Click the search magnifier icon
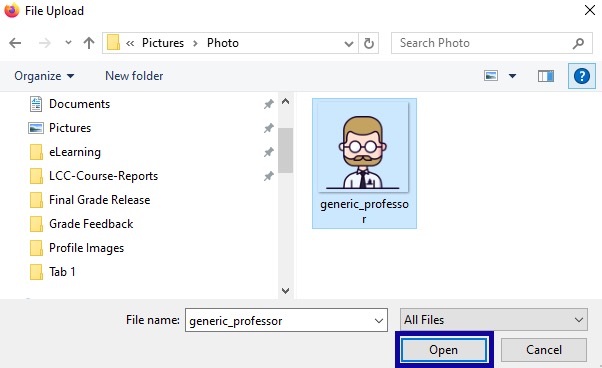Screen dimensions: 602x368 pyautogui.click(x=578, y=43)
